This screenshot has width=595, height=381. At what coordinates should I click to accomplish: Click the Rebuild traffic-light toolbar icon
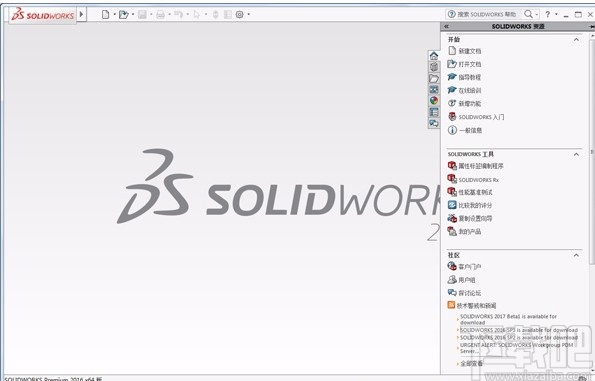215,14
